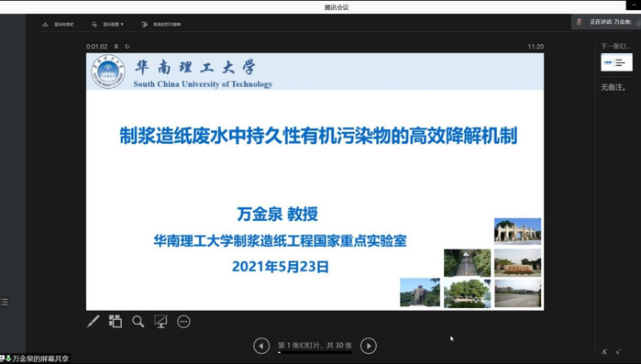This screenshot has width=641, height=364.
Task: Select the next slide preview thumbnail
Action: click(x=616, y=62)
